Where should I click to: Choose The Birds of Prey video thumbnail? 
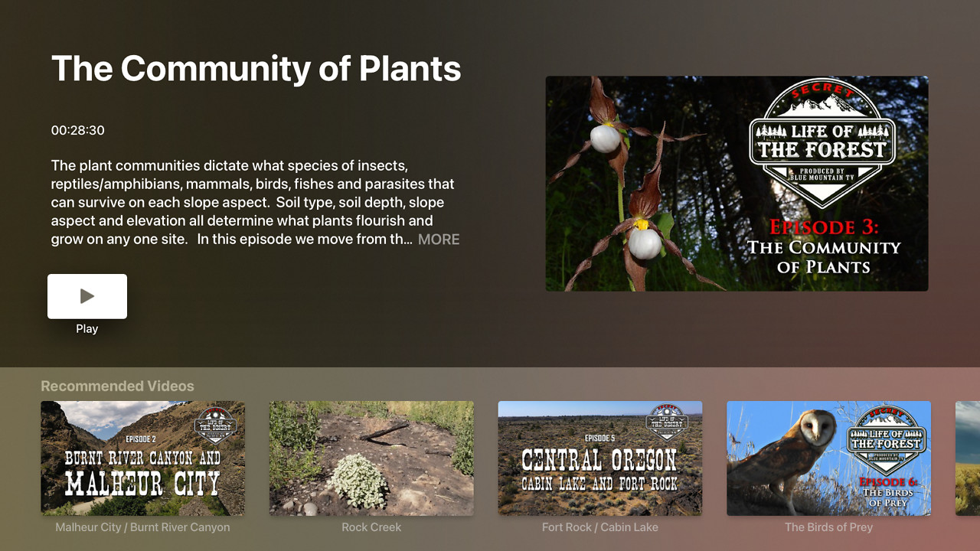[828, 458]
